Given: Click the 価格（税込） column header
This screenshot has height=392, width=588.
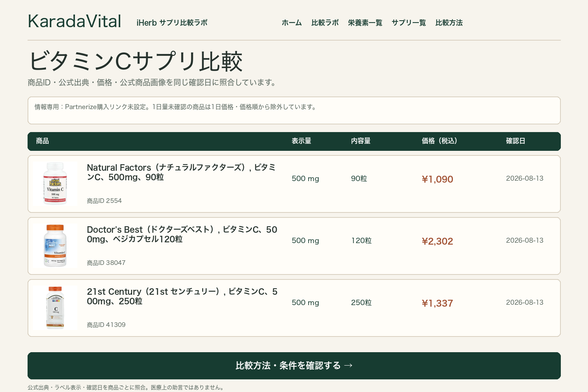Looking at the screenshot, I should [x=439, y=141].
